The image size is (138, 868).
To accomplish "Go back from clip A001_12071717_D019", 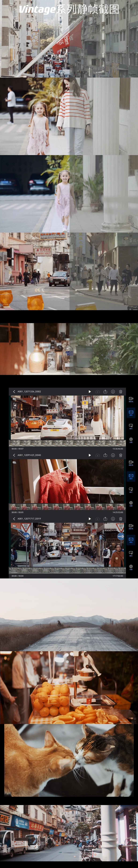I will [14, 519].
